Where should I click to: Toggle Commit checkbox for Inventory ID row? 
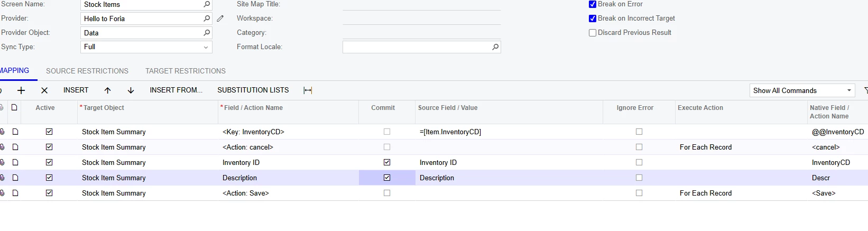click(x=387, y=162)
